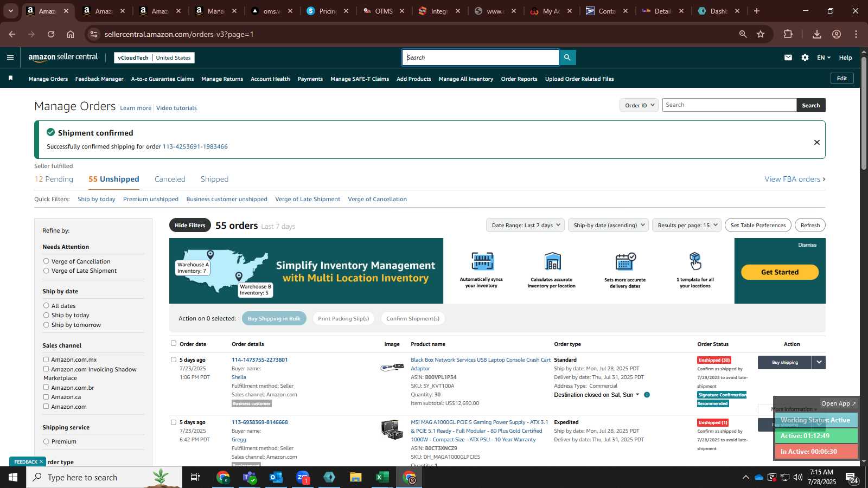Click the Destination closed info icon
The height and width of the screenshot is (488, 868).
(x=647, y=395)
